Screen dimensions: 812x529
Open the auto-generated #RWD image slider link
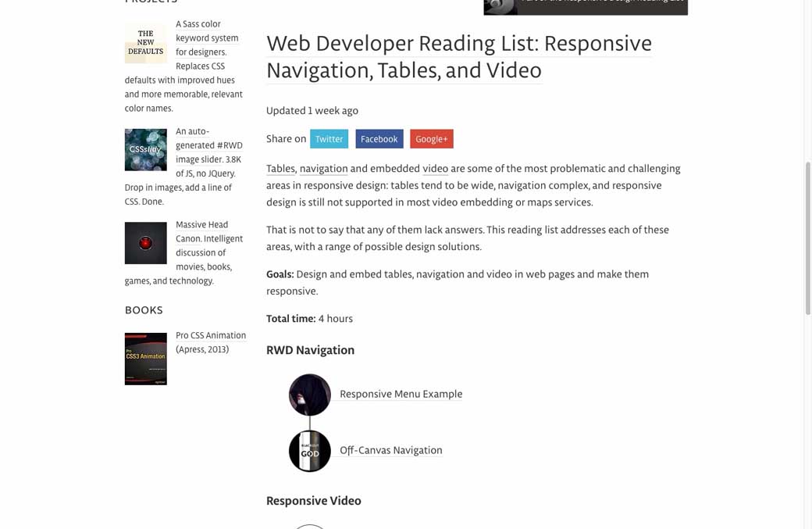(x=208, y=145)
